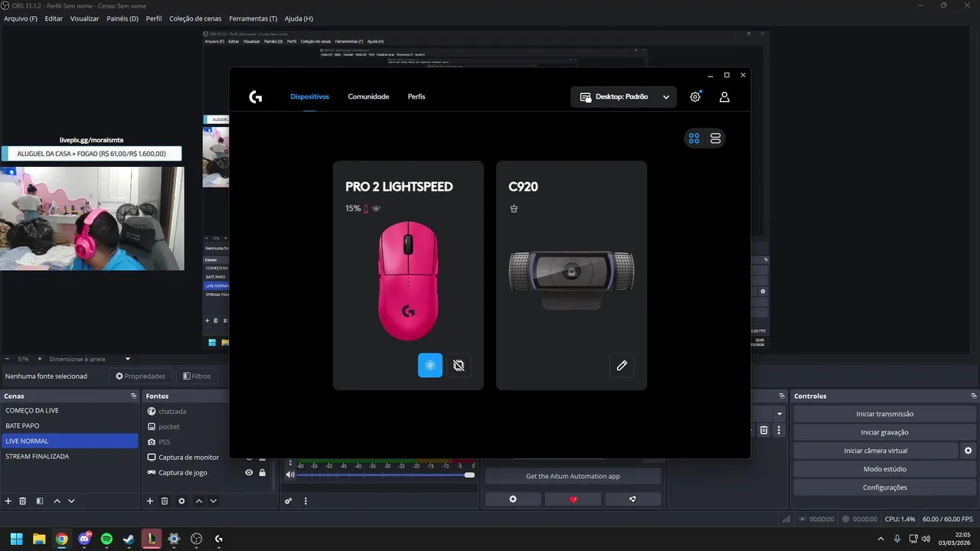The width and height of the screenshot is (980, 551).
Task: Open the lighting settings for the PRO 2 LIGHTSPEED mouse
Action: (430, 366)
